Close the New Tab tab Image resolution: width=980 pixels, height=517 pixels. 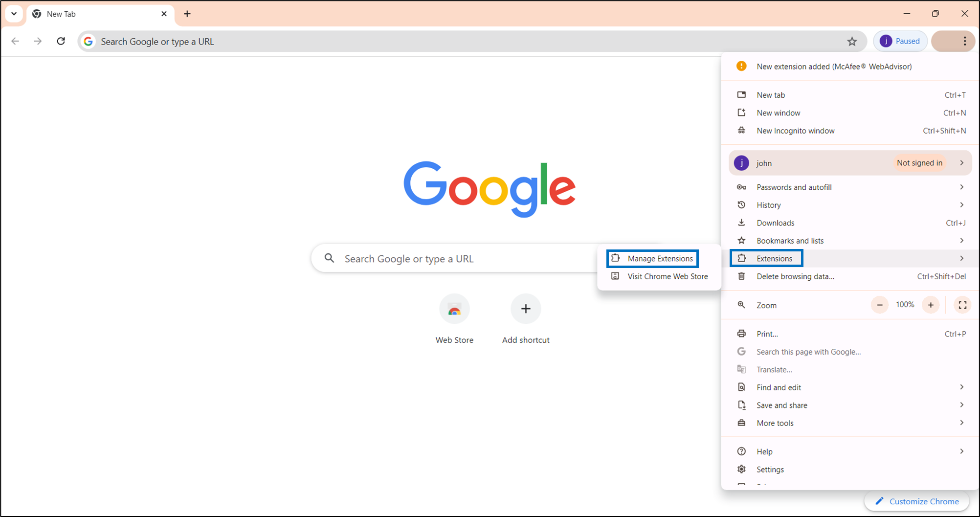[164, 14]
